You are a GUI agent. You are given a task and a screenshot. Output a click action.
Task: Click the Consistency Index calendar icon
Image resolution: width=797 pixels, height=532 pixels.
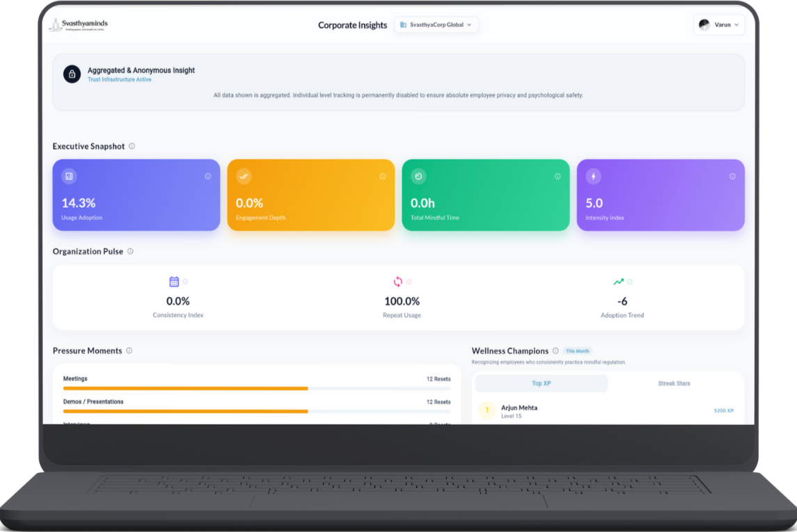(x=173, y=282)
